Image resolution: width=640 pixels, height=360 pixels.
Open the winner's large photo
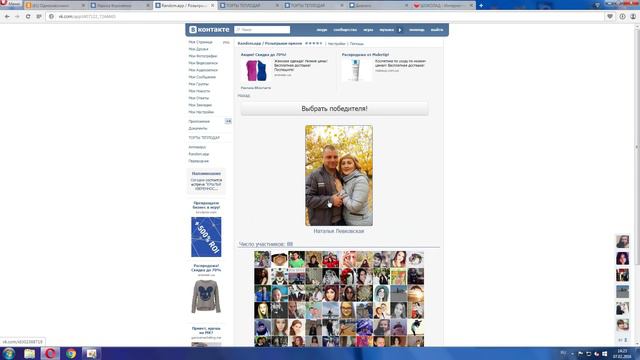[x=339, y=176]
